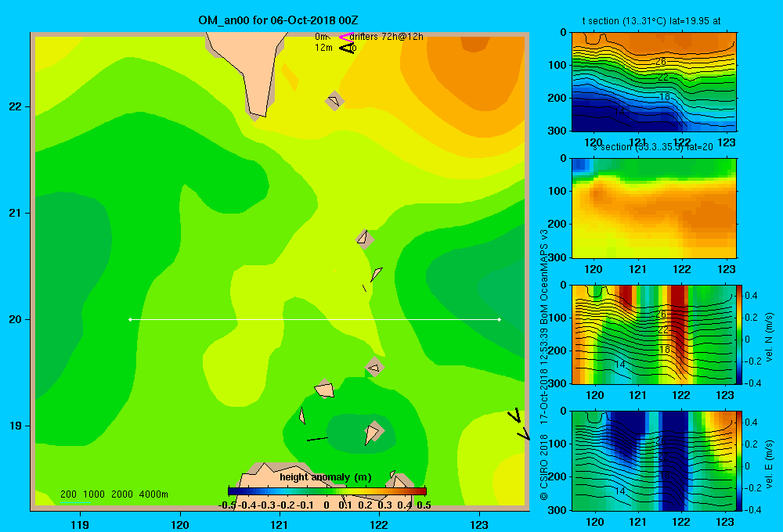Open the northward velocity section plot
The image size is (783, 532).
654,334
